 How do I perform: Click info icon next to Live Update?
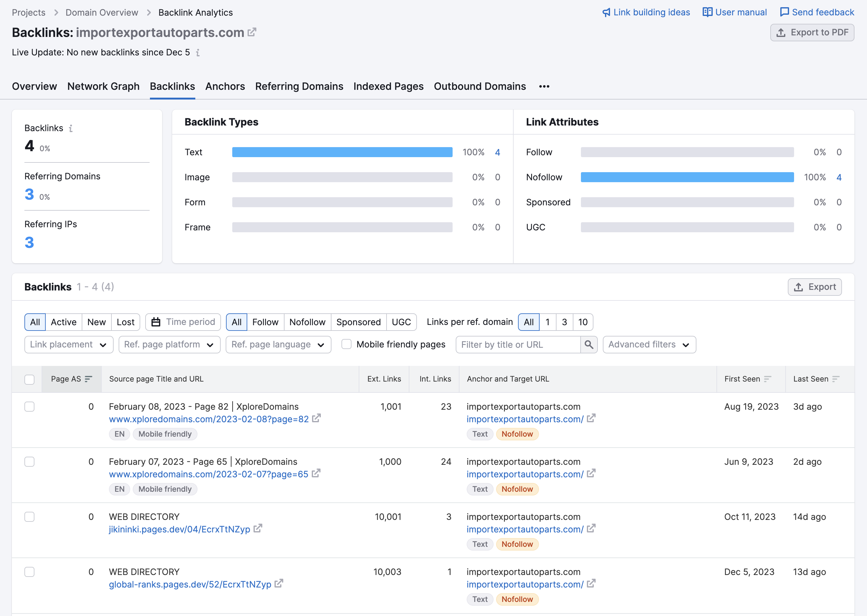198,53
